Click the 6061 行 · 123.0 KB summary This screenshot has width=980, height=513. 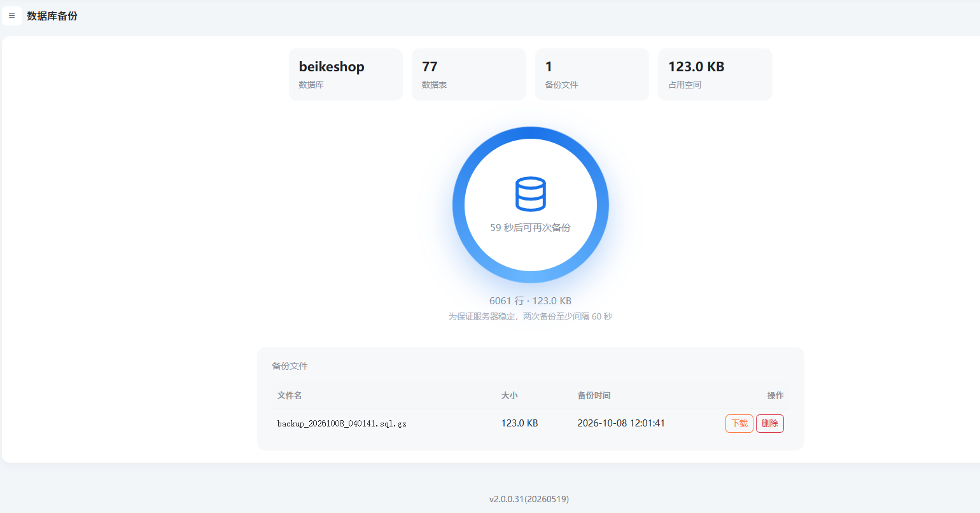point(530,300)
